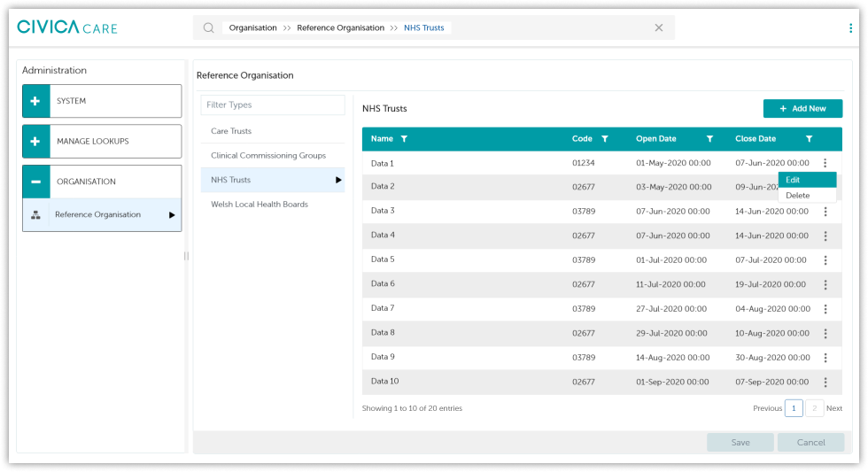Click open date 03-May-2020 00:00

point(674,187)
